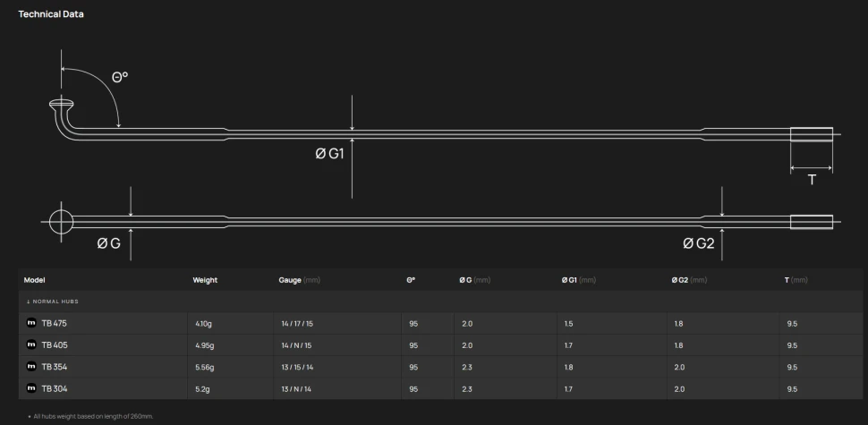Click the Model column header
This screenshot has height=425, width=868.
(34, 280)
